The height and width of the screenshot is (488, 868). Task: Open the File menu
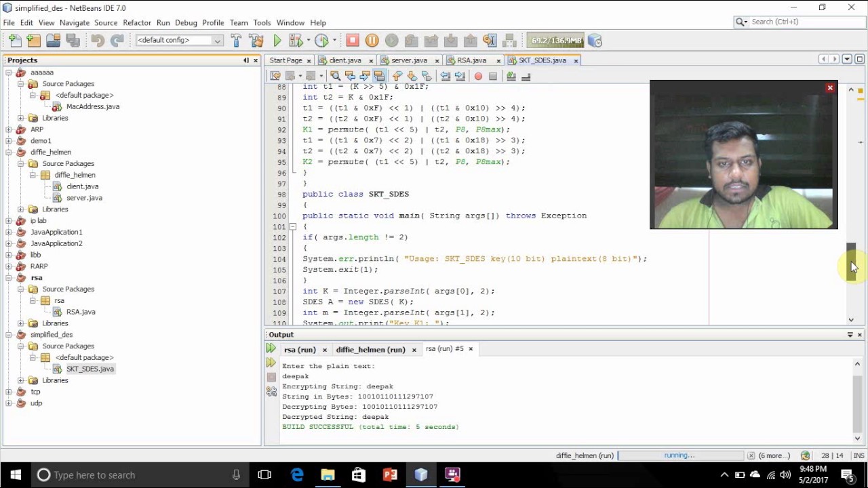pyautogui.click(x=9, y=22)
